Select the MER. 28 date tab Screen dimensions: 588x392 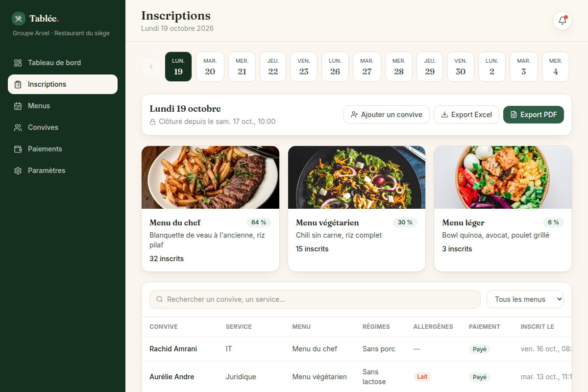399,67
